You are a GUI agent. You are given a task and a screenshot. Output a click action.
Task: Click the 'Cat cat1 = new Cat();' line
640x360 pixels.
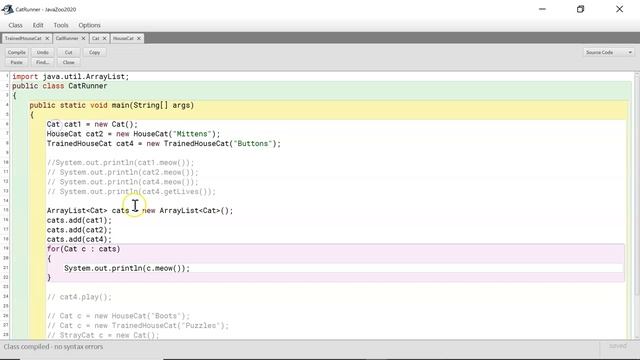pyautogui.click(x=92, y=124)
